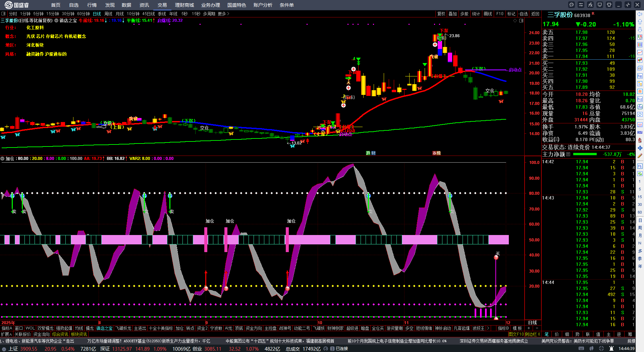
Task: Toggle 复权 price adjustment
Action: point(441,14)
